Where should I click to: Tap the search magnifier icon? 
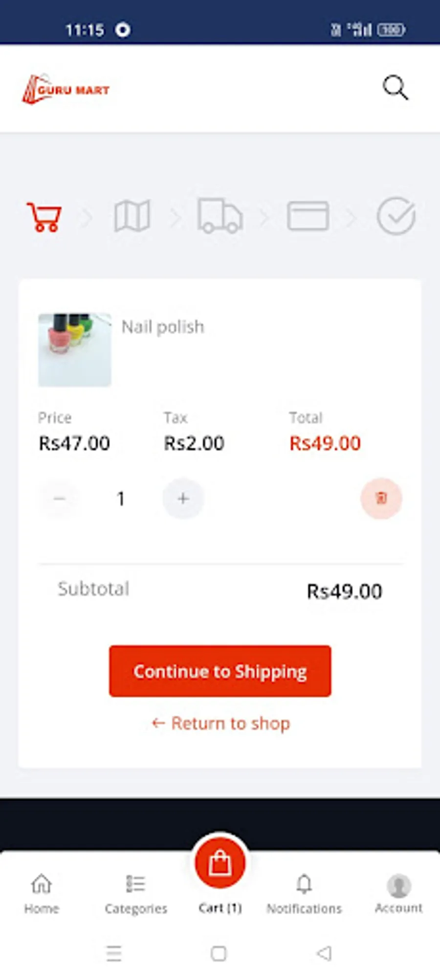point(395,88)
